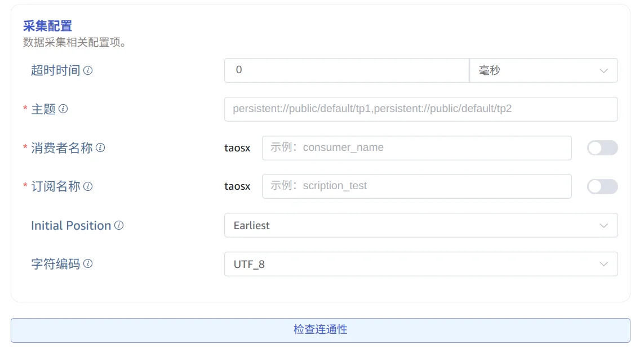
Task: Click the 检查连通性 button
Action: pyautogui.click(x=321, y=330)
